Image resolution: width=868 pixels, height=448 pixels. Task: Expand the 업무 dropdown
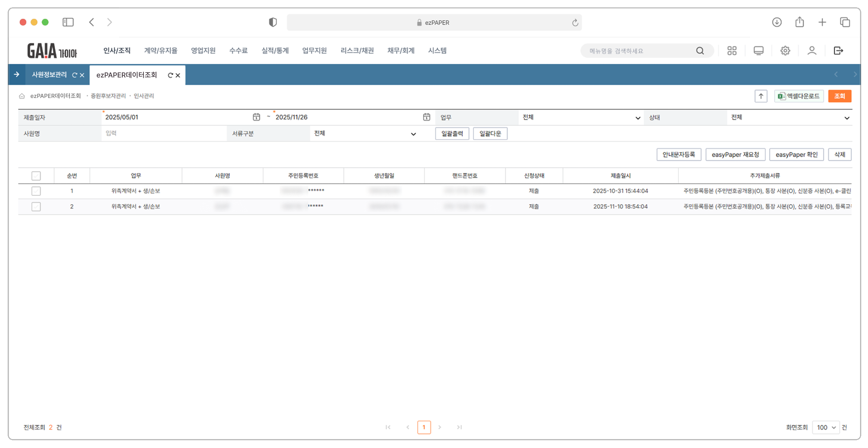coord(581,118)
